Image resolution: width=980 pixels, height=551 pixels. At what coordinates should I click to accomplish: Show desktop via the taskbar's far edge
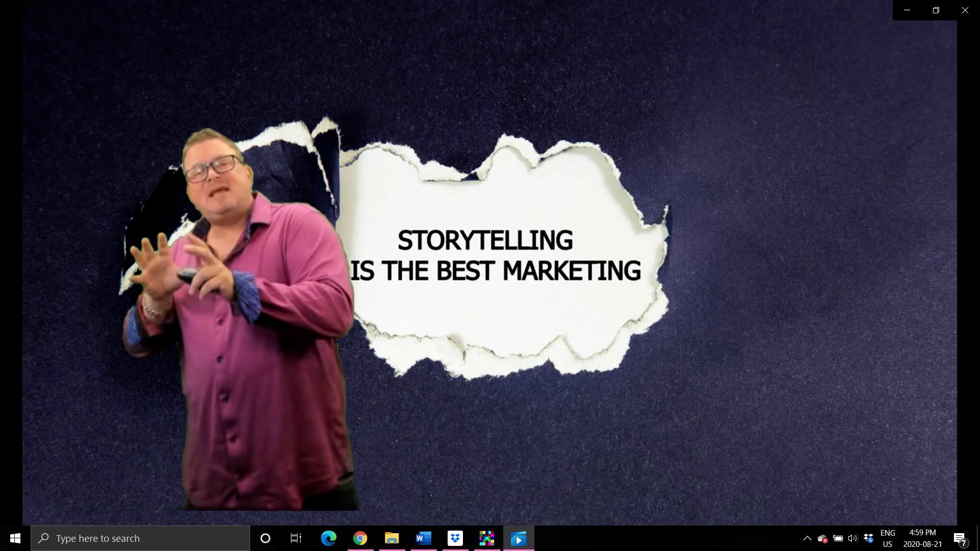978,538
